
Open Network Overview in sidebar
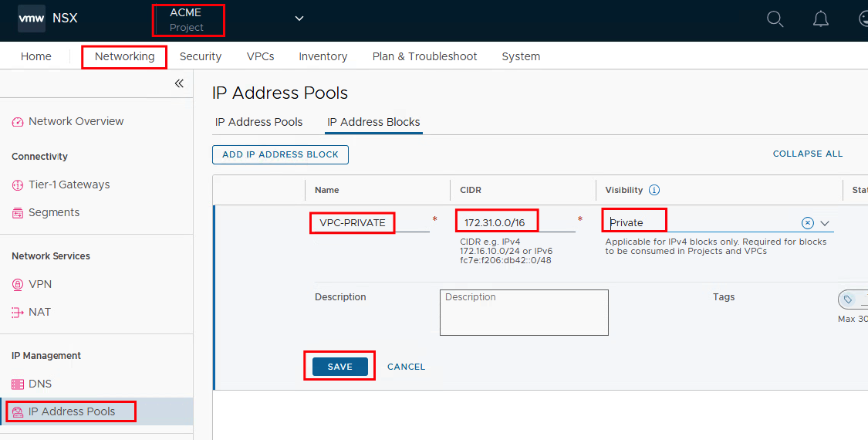tap(76, 121)
